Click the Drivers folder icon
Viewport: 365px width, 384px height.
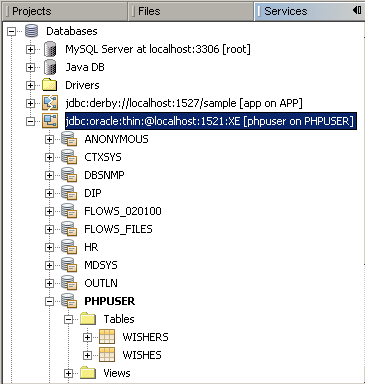[x=50, y=85]
